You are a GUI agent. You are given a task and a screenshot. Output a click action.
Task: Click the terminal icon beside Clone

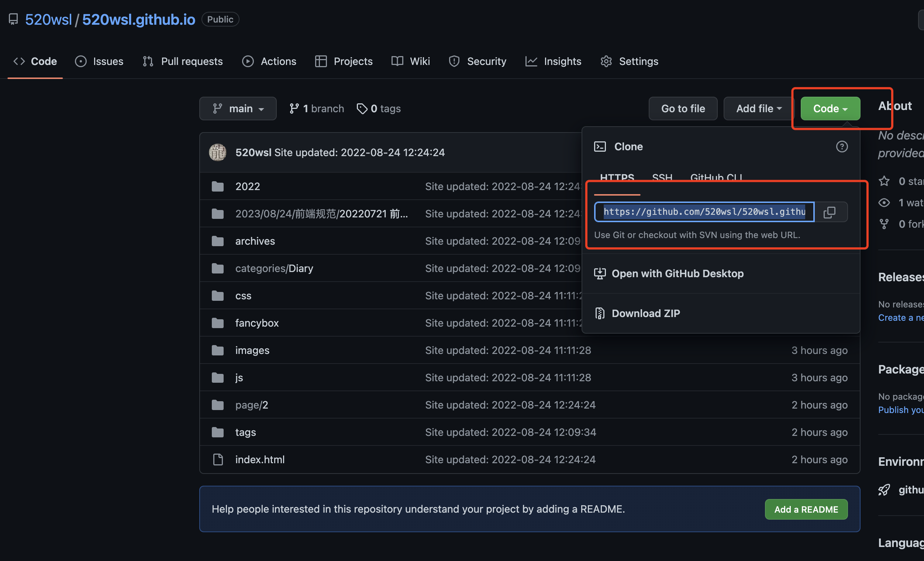pyautogui.click(x=600, y=146)
